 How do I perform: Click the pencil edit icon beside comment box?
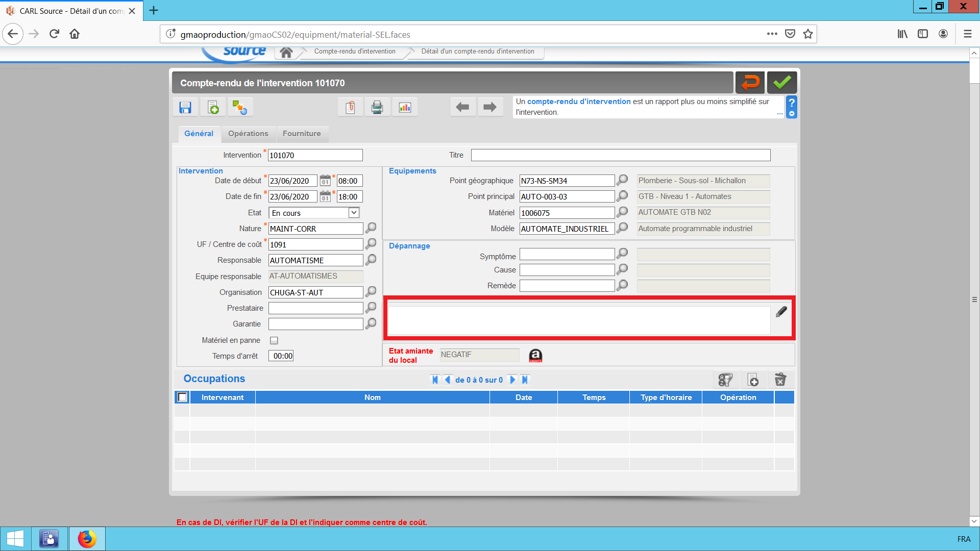781,312
